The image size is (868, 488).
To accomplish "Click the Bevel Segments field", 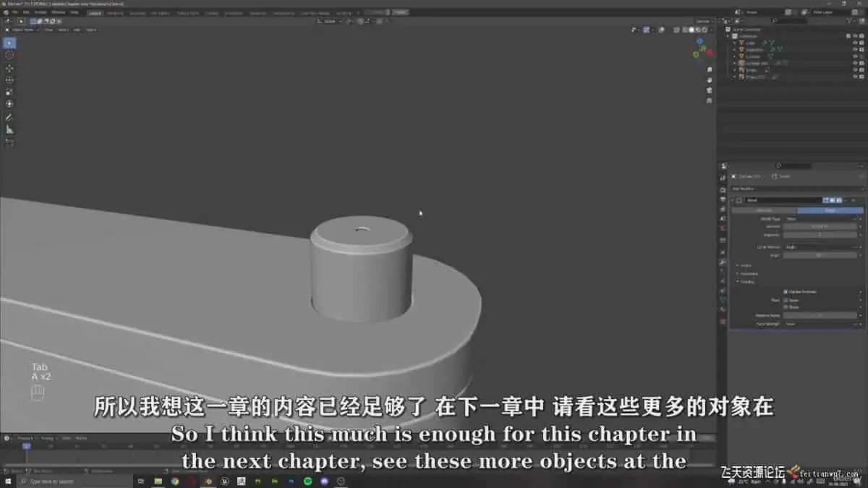I will 821,235.
